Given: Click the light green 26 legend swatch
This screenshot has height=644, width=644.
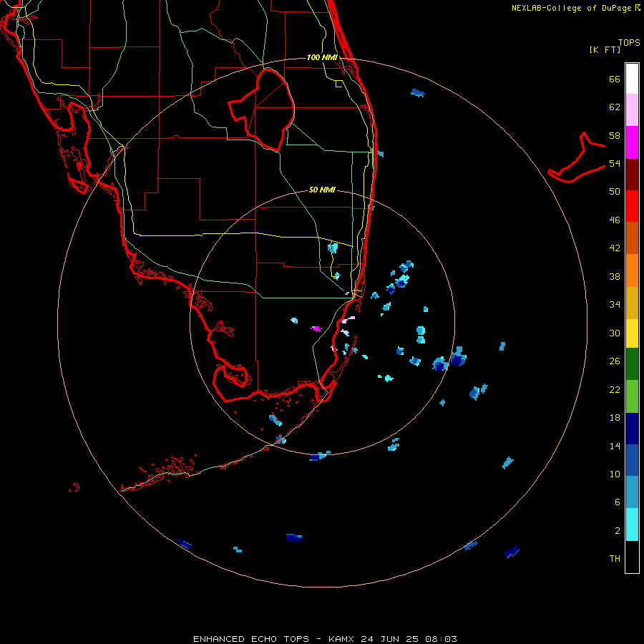Looking at the screenshot, I should click(632, 396).
